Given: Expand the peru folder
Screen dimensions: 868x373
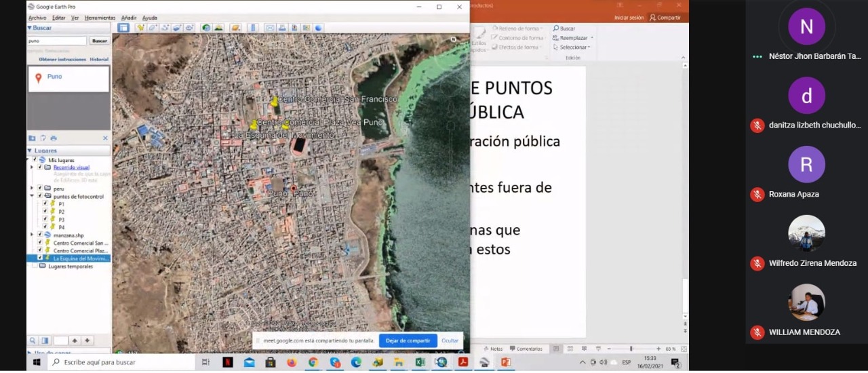Looking at the screenshot, I should [x=31, y=188].
